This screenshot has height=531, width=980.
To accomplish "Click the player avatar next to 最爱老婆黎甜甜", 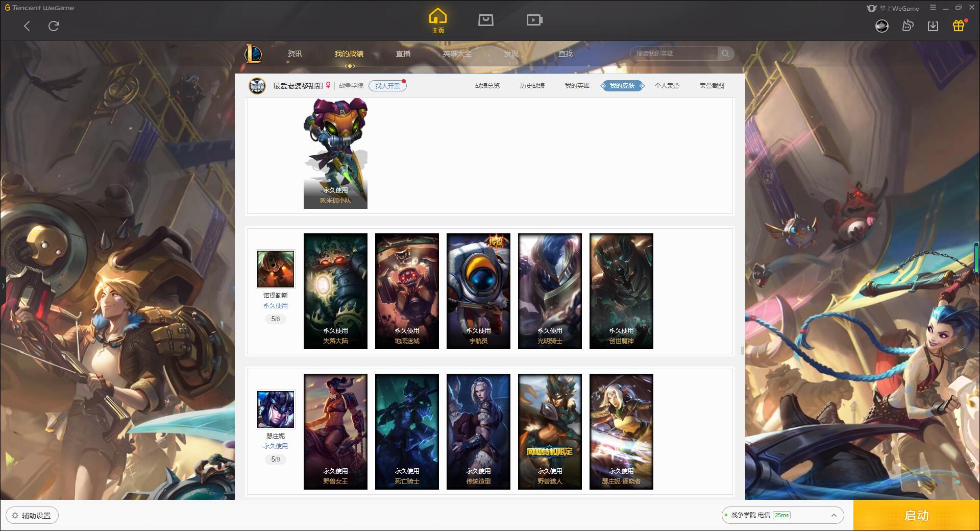I will pos(257,86).
